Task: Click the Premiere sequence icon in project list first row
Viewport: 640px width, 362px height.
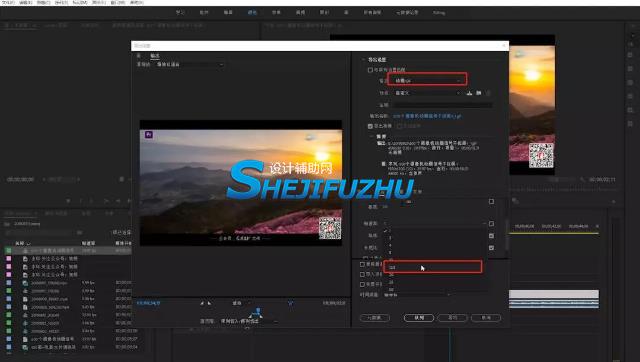Action: 25,250
